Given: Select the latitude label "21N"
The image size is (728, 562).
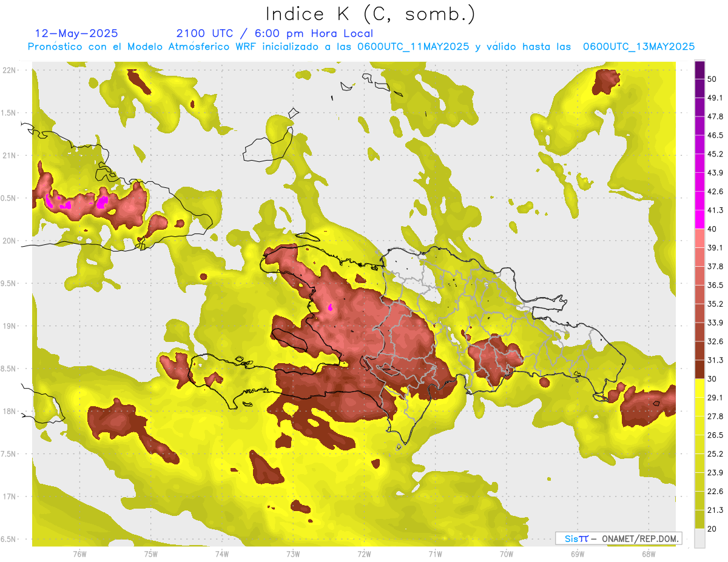Looking at the screenshot, I should coord(10,156).
